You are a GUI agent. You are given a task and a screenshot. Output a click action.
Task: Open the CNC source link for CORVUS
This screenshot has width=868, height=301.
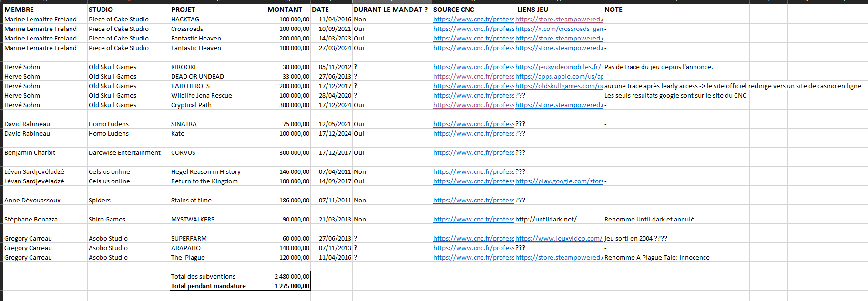click(473, 152)
